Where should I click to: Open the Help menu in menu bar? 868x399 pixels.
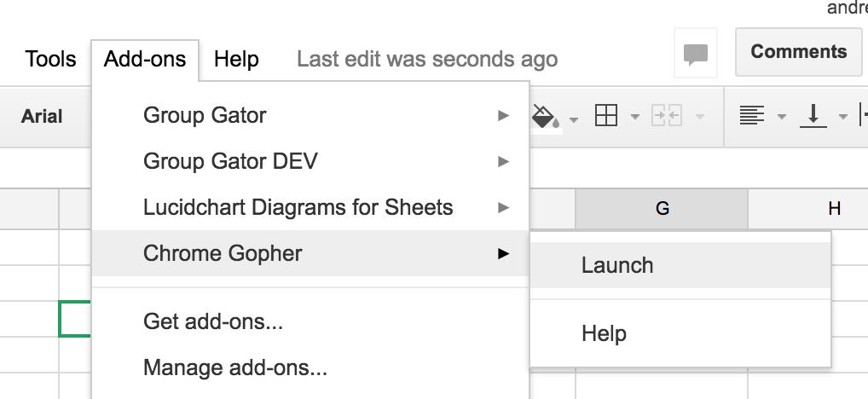(236, 59)
